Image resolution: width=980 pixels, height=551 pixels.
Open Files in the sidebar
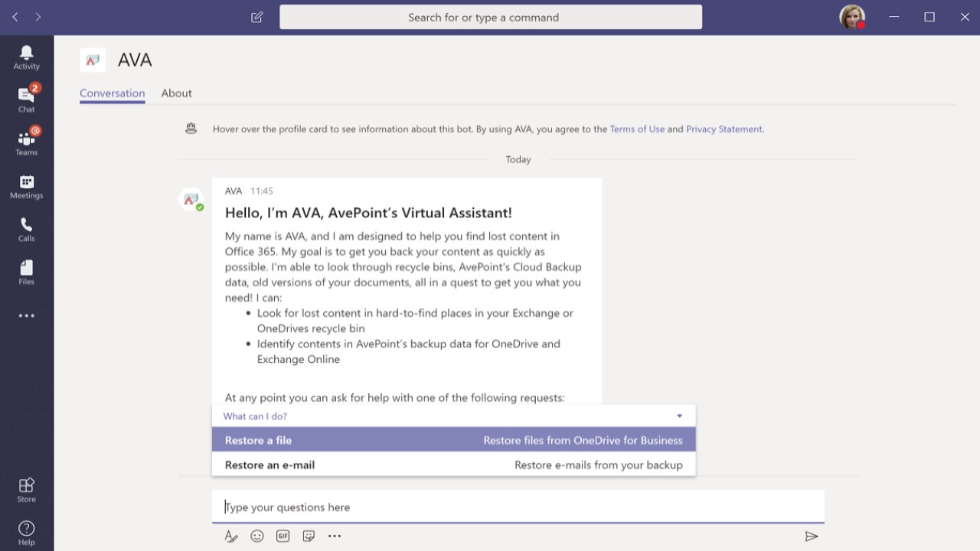click(x=27, y=272)
